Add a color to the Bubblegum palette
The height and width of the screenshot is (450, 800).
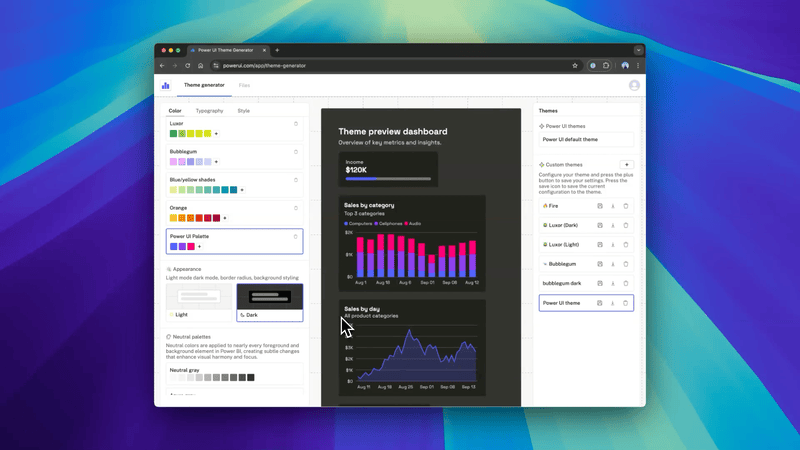click(x=216, y=162)
